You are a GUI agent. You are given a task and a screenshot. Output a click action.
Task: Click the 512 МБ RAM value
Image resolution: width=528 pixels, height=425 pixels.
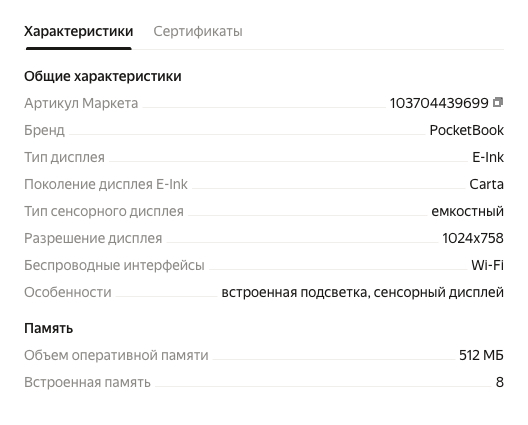482,355
